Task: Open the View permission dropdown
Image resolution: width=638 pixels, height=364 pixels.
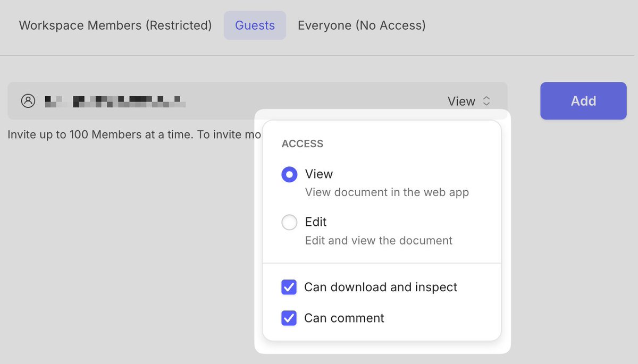Action: coord(469,101)
